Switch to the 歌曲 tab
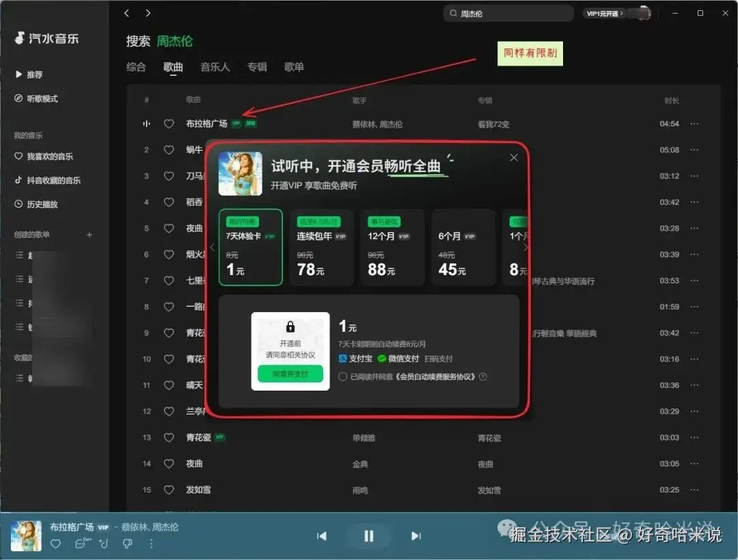738x560 pixels. coord(173,67)
